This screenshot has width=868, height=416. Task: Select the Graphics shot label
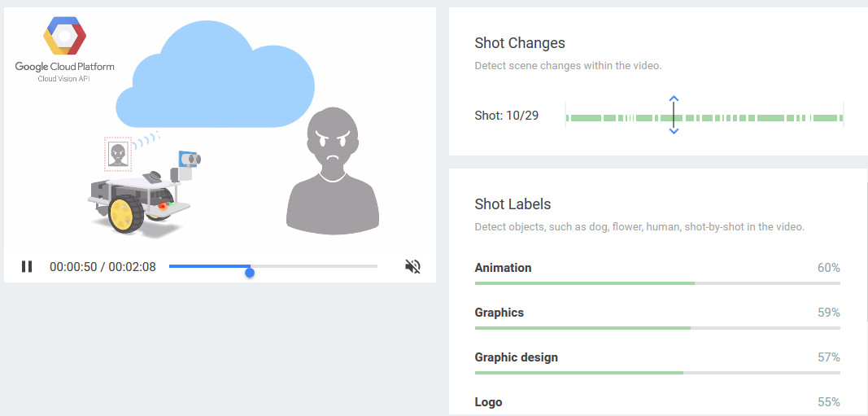(x=499, y=313)
